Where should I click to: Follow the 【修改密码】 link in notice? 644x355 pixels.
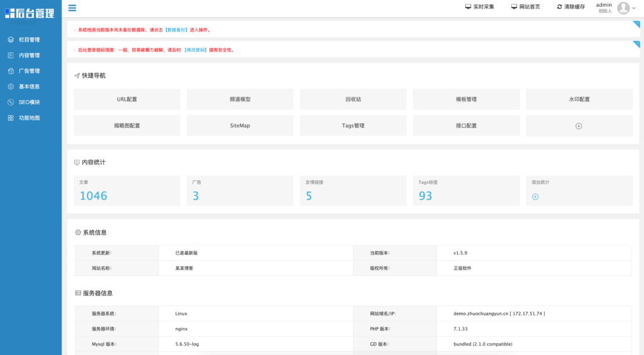[x=195, y=50]
